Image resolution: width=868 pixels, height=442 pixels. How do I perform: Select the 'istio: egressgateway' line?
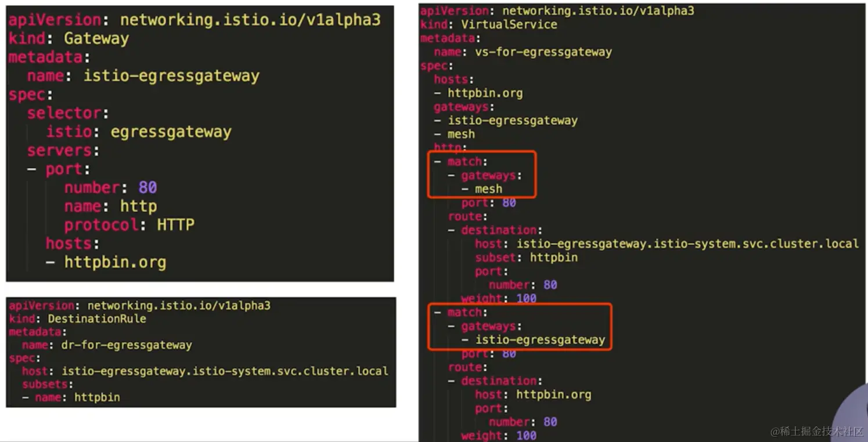139,132
